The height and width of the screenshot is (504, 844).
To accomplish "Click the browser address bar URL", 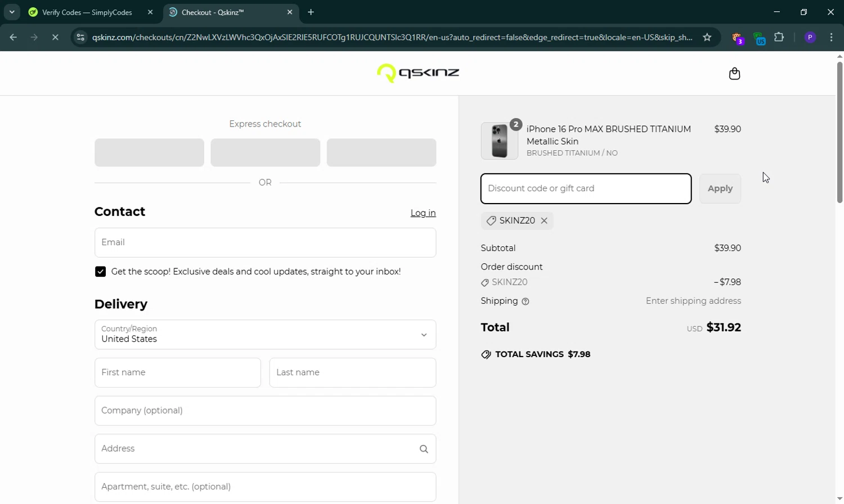I will click(x=392, y=37).
